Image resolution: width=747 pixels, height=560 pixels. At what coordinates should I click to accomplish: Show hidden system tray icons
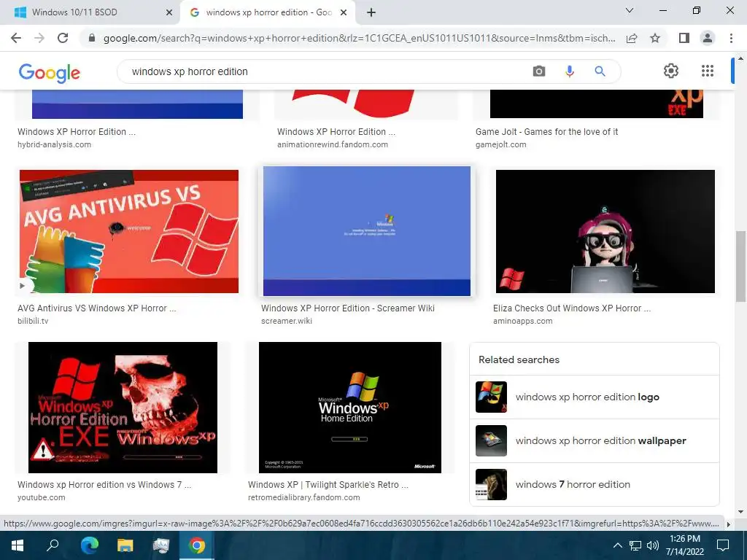[617, 545]
